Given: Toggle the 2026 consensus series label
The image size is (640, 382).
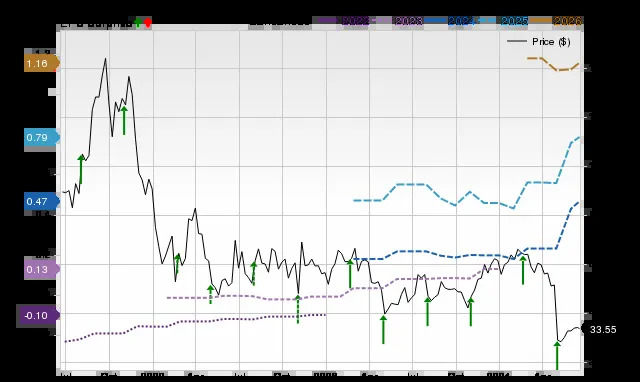Looking at the screenshot, I should pos(567,20).
